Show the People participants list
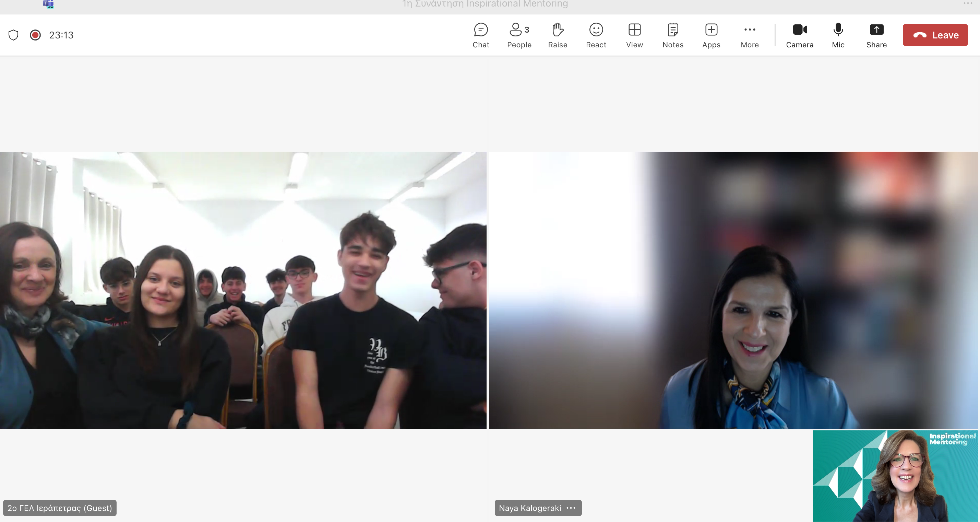This screenshot has width=980, height=522. (519, 35)
